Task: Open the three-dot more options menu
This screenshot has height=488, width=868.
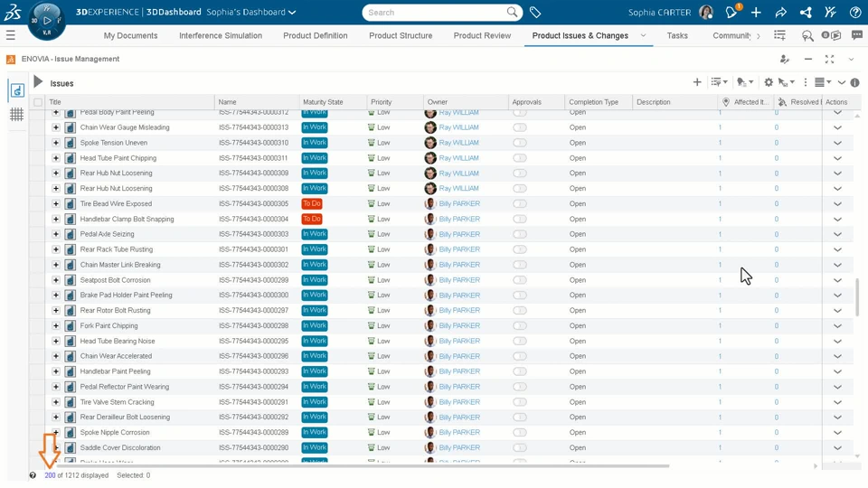Action: tap(806, 82)
